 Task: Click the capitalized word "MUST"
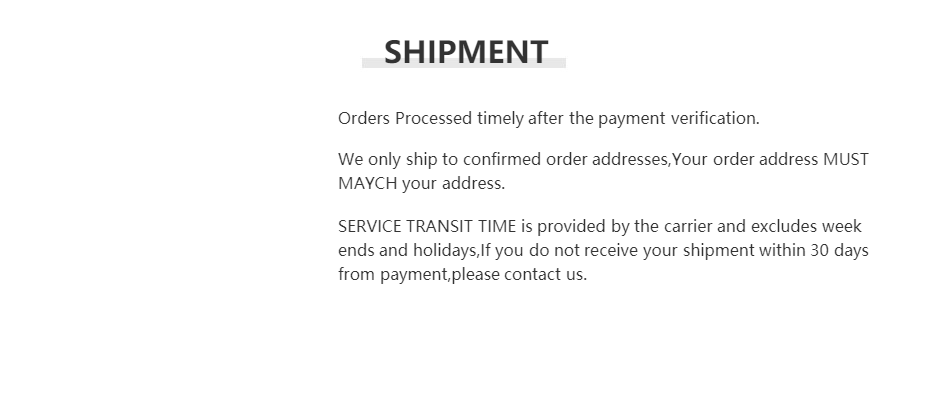846,159
